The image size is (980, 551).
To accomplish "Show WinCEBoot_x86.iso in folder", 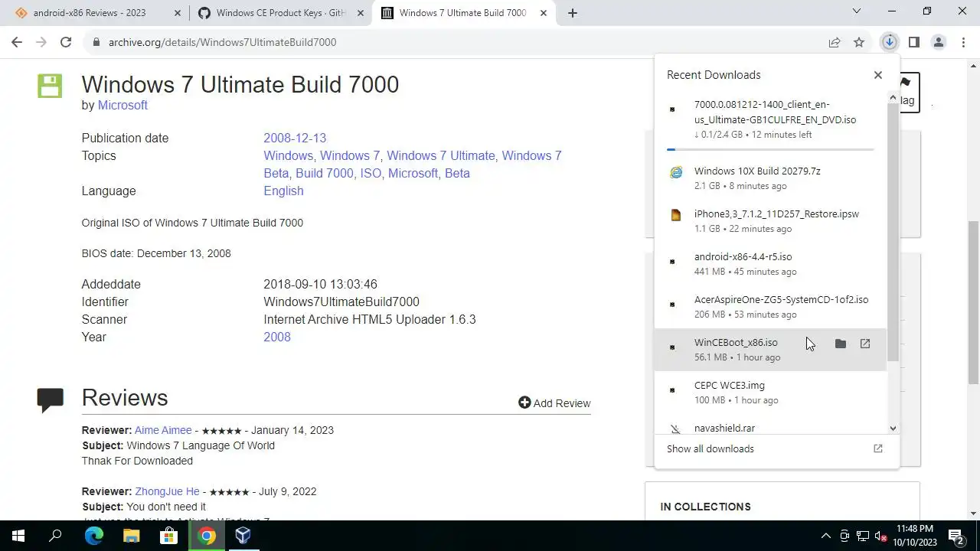I will pyautogui.click(x=840, y=344).
